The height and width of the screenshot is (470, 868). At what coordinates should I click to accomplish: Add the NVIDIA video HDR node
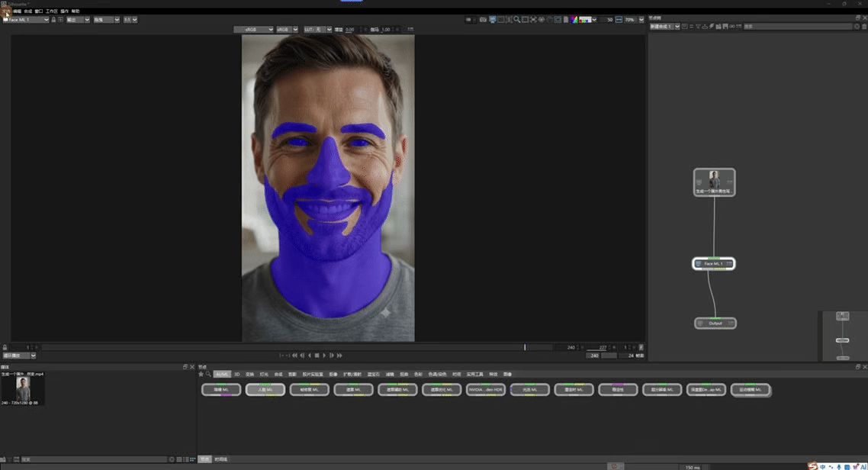coord(485,389)
